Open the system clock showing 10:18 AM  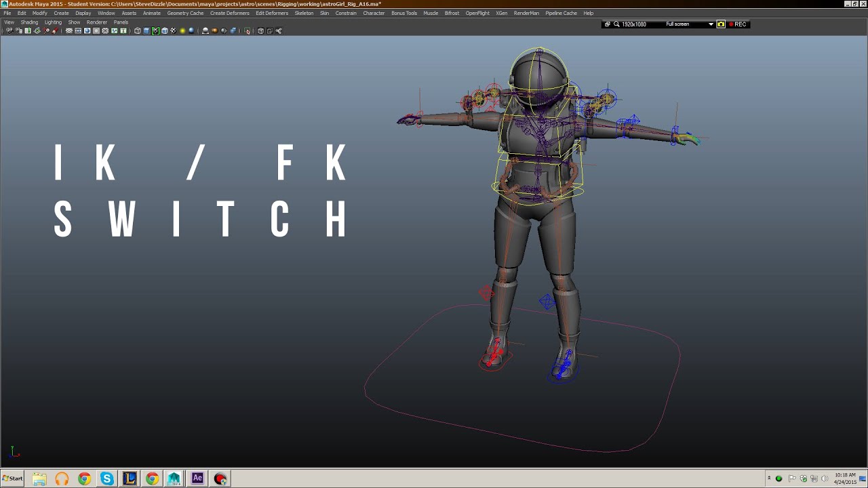845,479
